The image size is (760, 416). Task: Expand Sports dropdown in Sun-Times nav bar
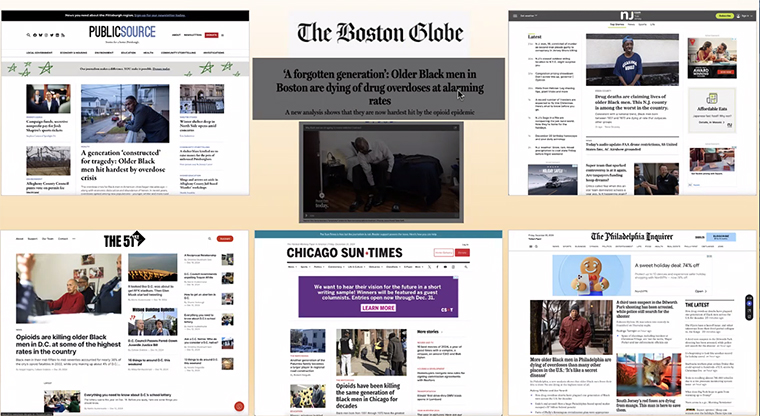305,267
